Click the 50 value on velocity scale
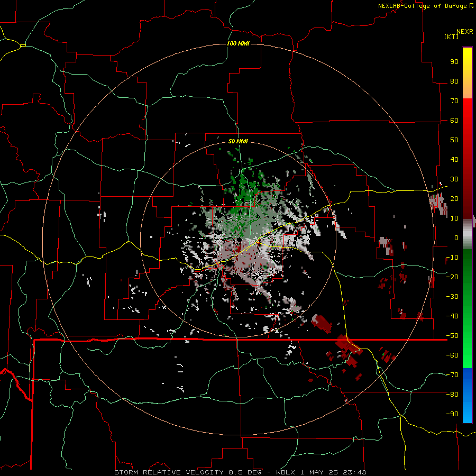476x476 pixels. tap(454, 140)
